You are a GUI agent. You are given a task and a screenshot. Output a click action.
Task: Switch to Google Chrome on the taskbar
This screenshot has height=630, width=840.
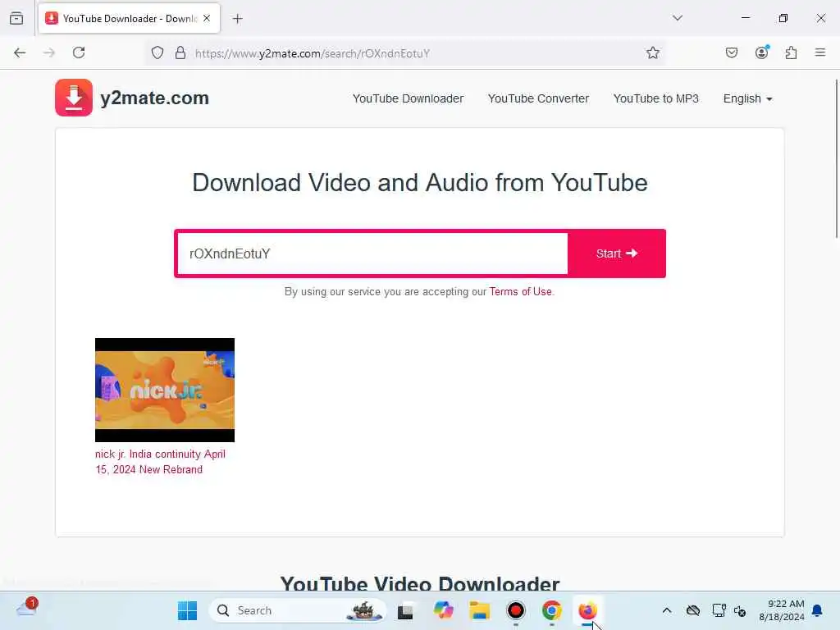tap(552, 610)
